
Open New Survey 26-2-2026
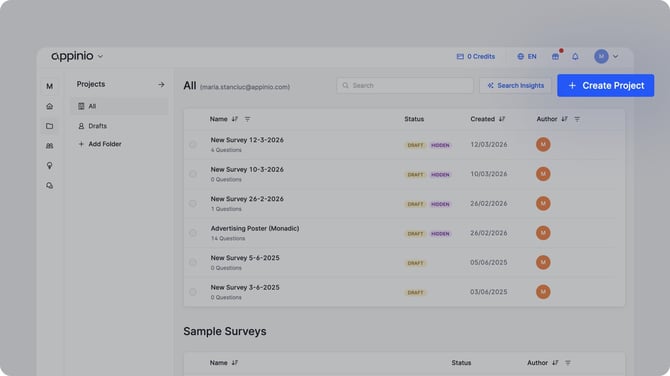click(x=247, y=199)
